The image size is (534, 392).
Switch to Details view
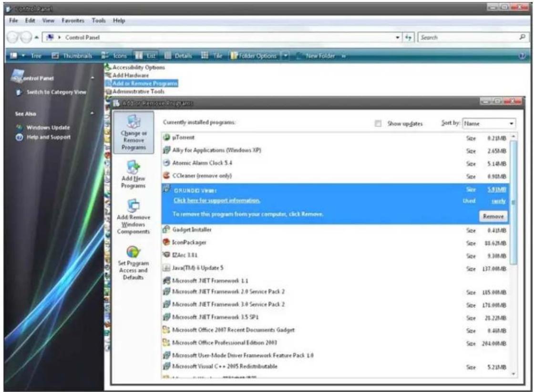tap(178, 56)
